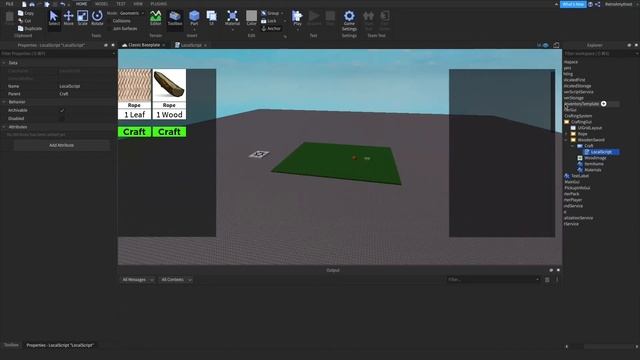640x360 pixels.
Task: Click the undo arrow in quick access bar
Action: [62, 4]
